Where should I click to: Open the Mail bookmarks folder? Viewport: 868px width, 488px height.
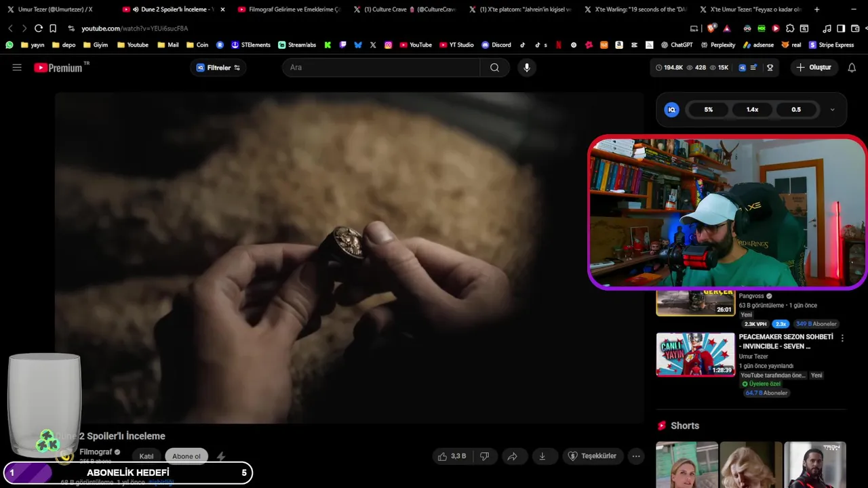[x=167, y=45]
